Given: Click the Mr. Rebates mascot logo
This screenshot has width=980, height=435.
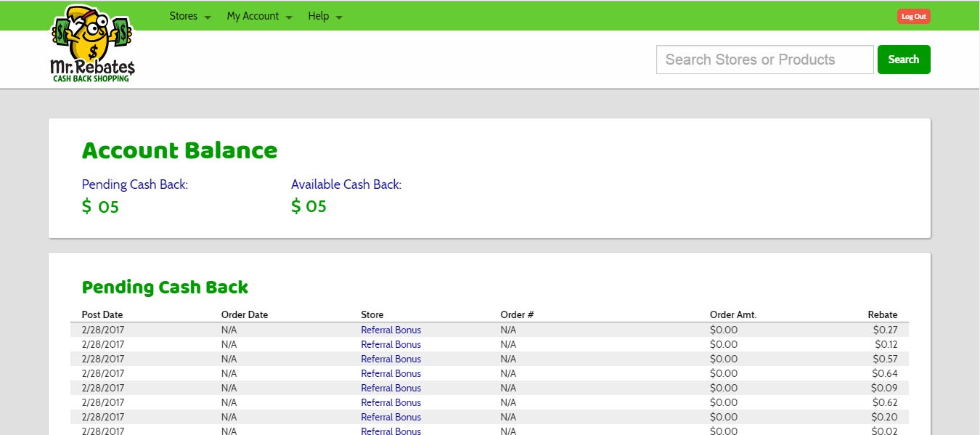Looking at the screenshot, I should click(92, 44).
